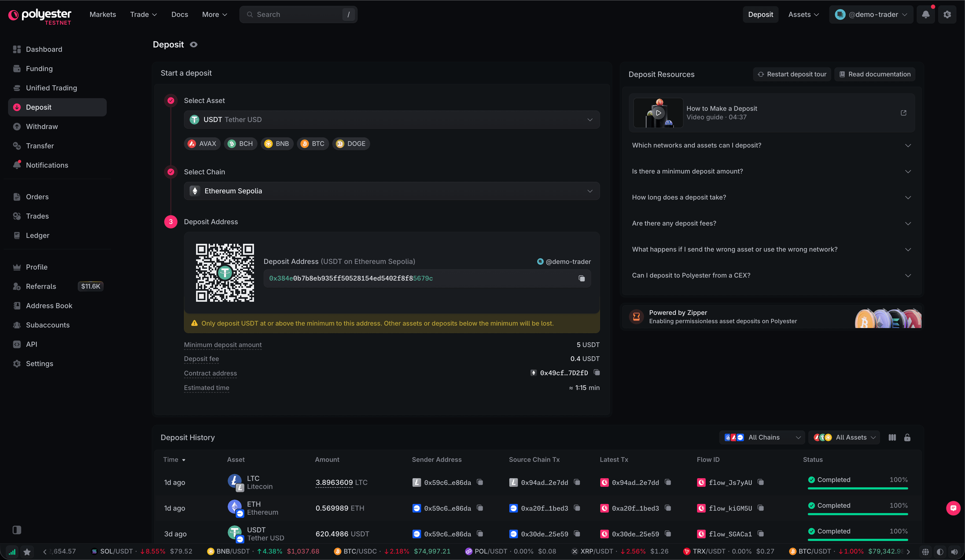Copy the flow_Js7yAU flow ID
965x560 pixels.
(x=761, y=482)
